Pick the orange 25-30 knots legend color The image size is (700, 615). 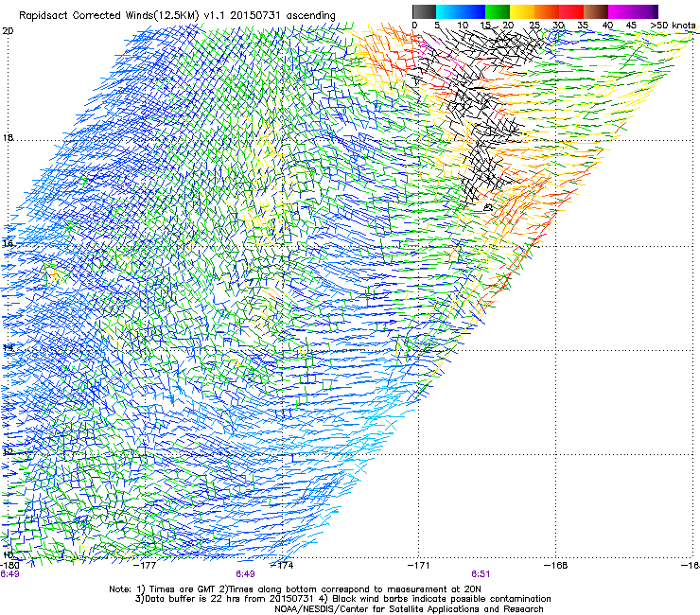point(547,11)
